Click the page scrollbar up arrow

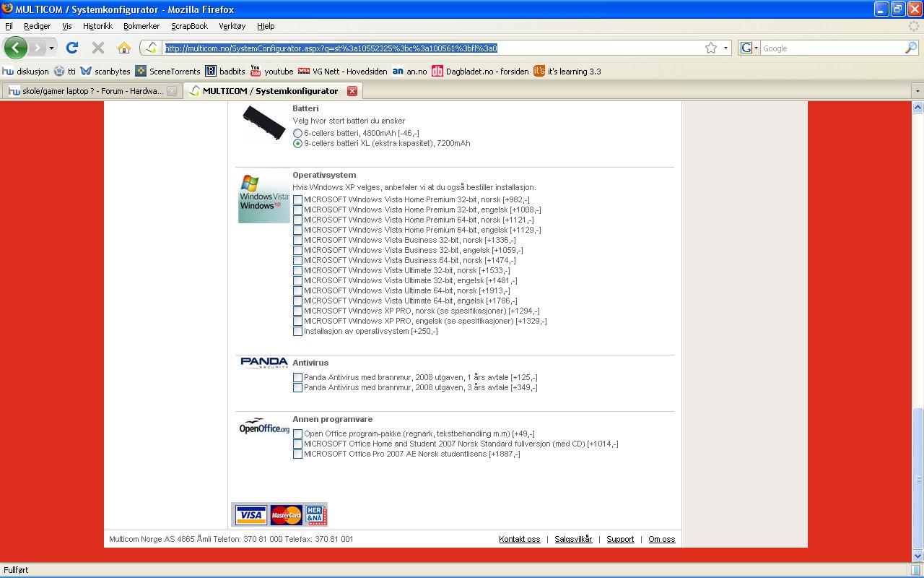pos(918,107)
